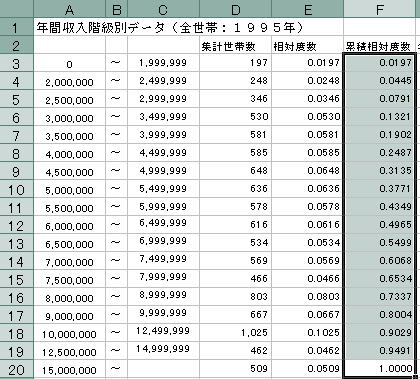
Task: Select column E header
Action: 307,9
